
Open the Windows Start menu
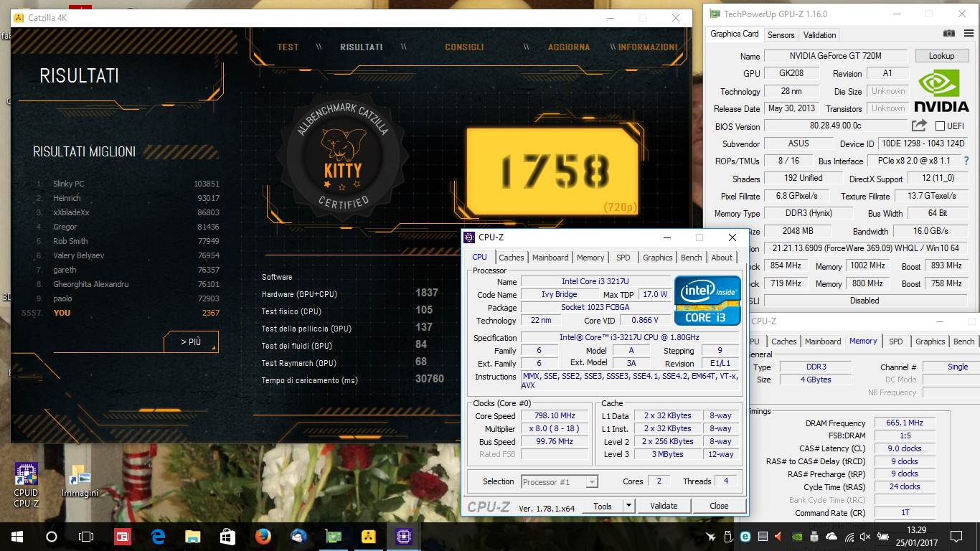point(17,536)
